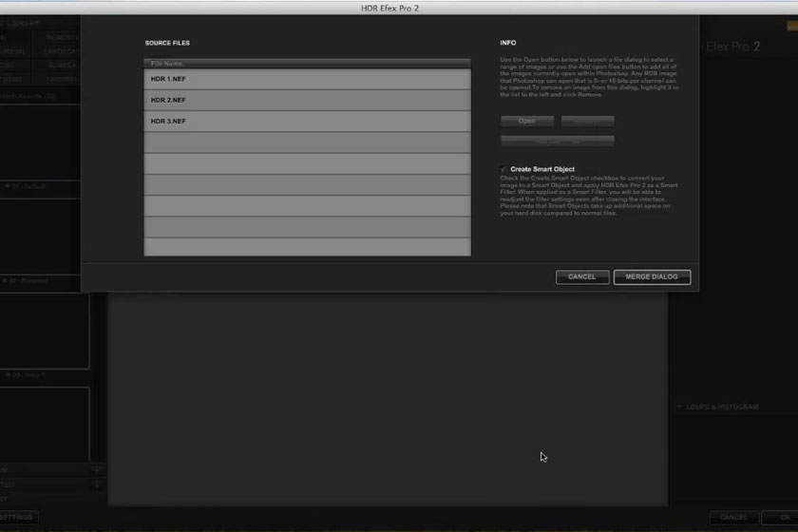Click the dimmed CANCEL button in main window

pos(733,517)
